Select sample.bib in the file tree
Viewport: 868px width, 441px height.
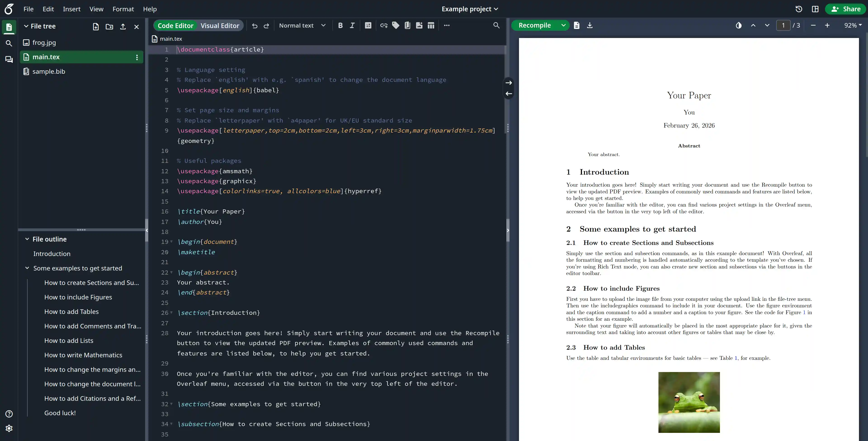49,71
